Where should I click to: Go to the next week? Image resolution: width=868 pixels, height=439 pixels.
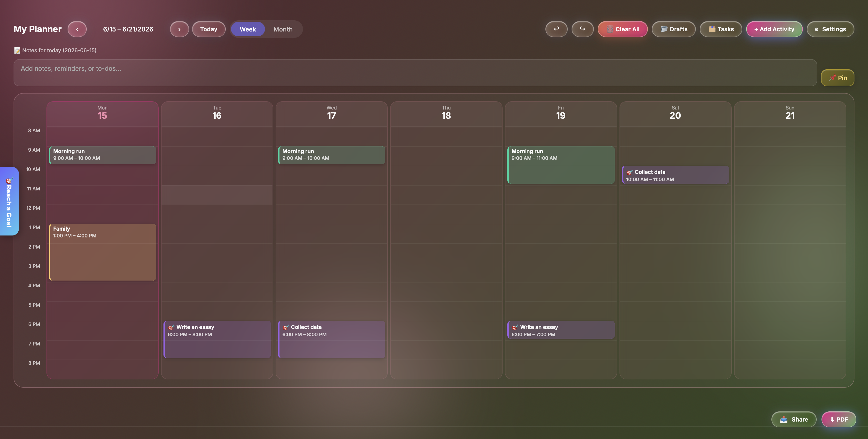[x=179, y=29]
